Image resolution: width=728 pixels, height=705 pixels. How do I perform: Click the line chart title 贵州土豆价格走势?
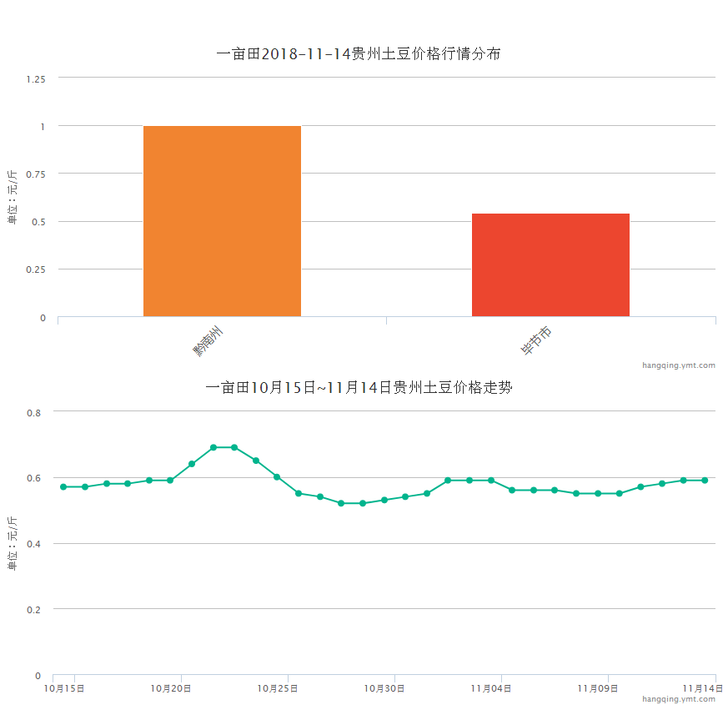tap(359, 387)
